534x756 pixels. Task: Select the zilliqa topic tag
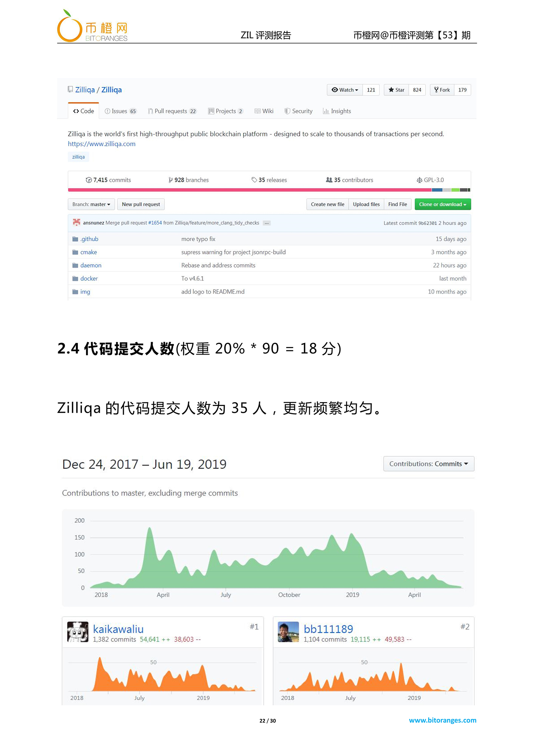[79, 157]
